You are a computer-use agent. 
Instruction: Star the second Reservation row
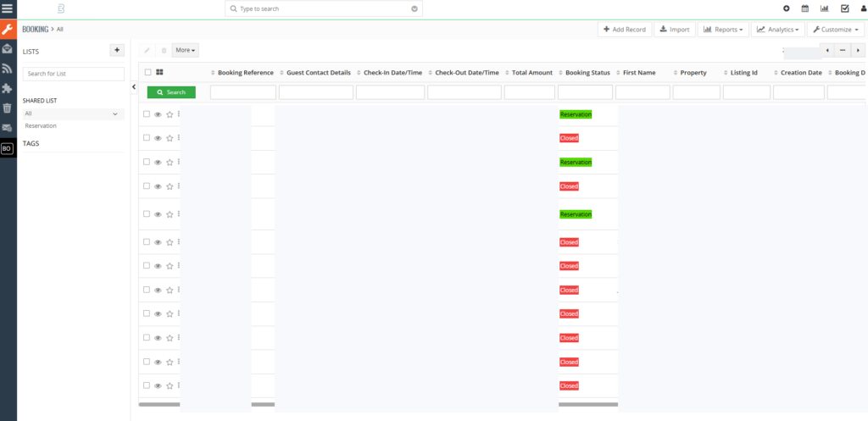(170, 163)
